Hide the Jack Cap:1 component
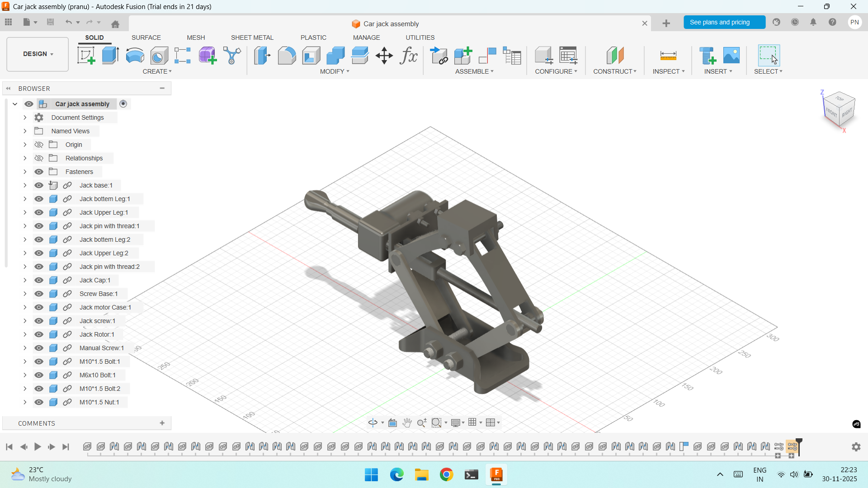Image resolution: width=868 pixels, height=488 pixels. (39, 280)
